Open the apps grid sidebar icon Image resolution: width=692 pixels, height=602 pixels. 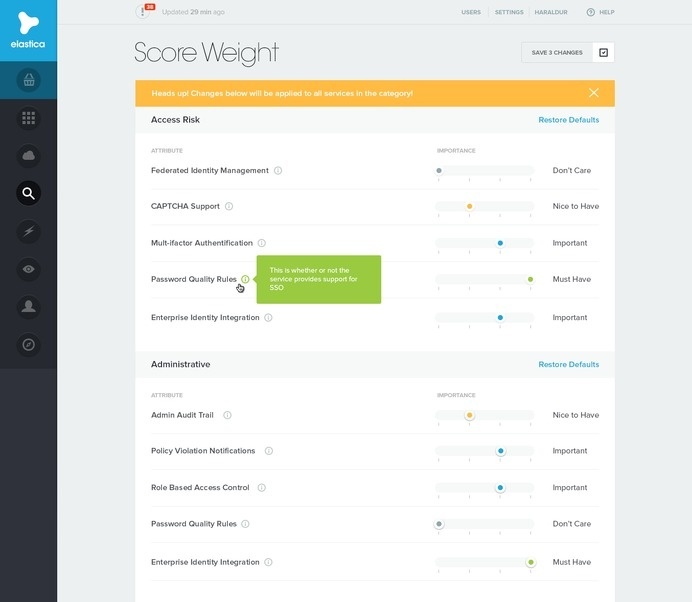point(29,118)
